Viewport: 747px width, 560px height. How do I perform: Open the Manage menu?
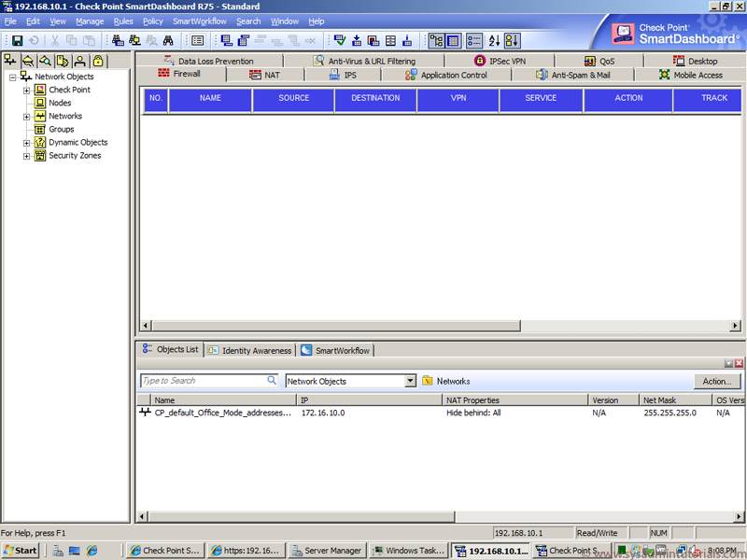[90, 21]
